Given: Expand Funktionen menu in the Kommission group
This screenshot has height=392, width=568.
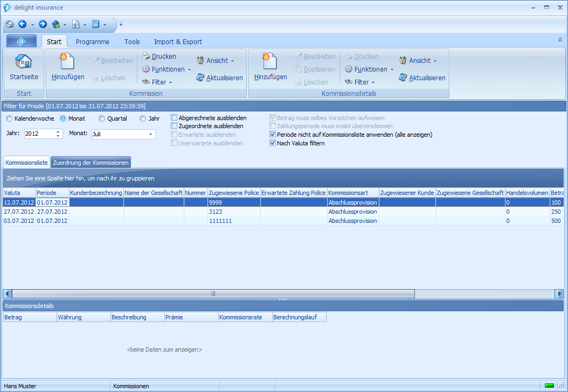Looking at the screenshot, I should 167,69.
